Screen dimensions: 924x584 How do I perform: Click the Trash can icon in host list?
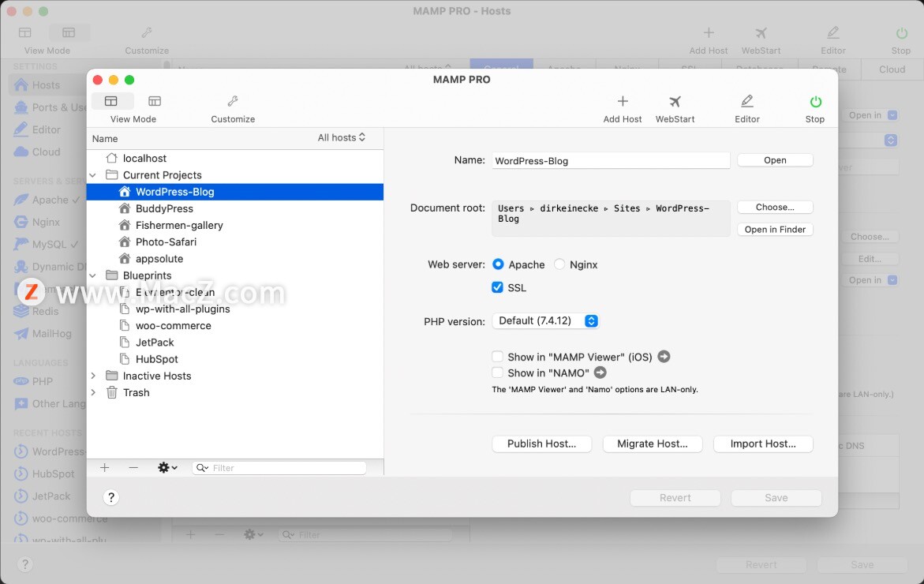tap(111, 392)
